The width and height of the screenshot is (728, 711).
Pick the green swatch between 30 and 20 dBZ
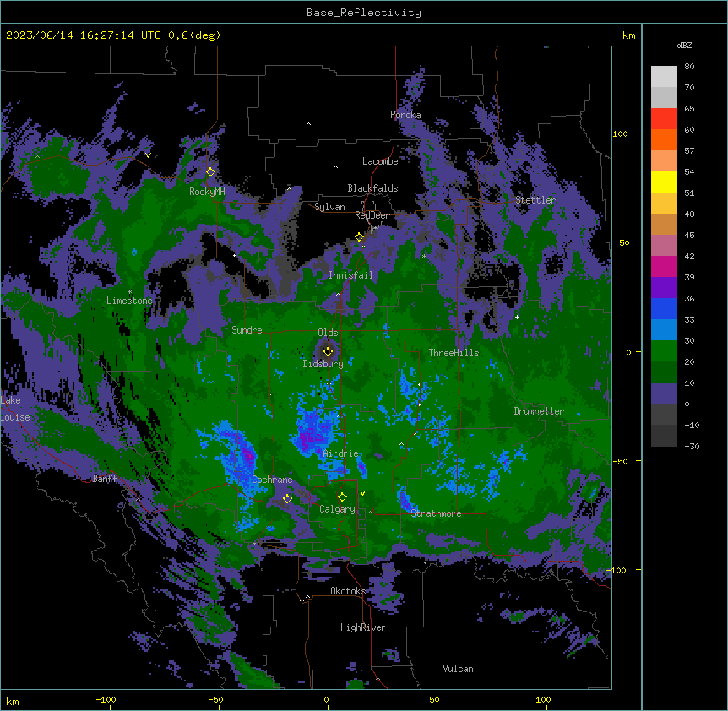(664, 351)
